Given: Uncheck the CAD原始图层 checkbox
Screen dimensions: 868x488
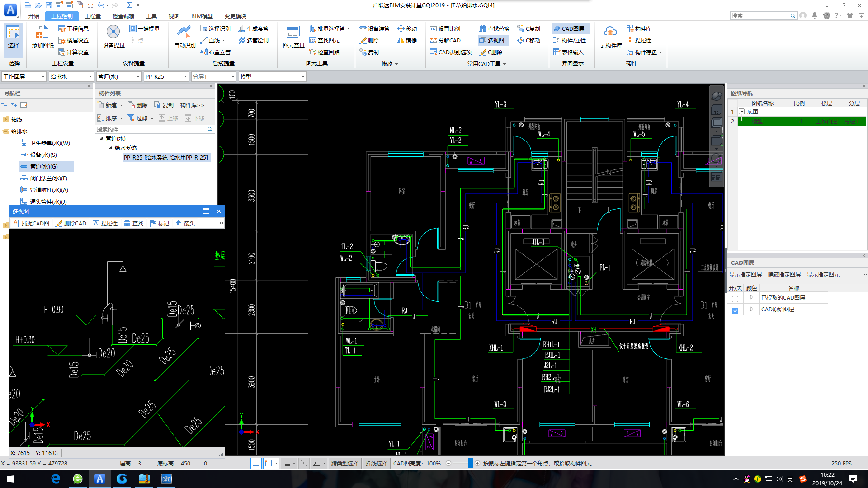Looking at the screenshot, I should 735,310.
